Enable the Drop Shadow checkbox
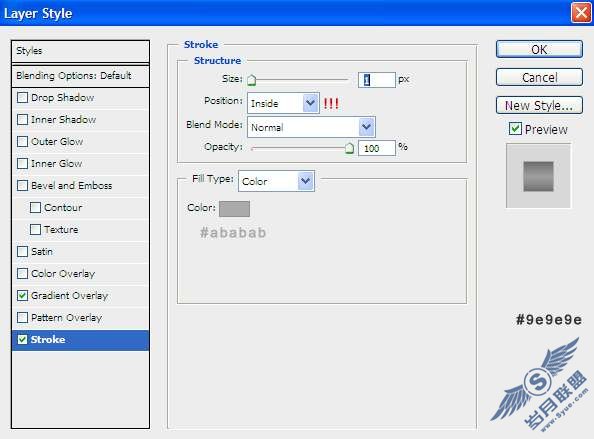The image size is (594, 439). pyautogui.click(x=22, y=97)
